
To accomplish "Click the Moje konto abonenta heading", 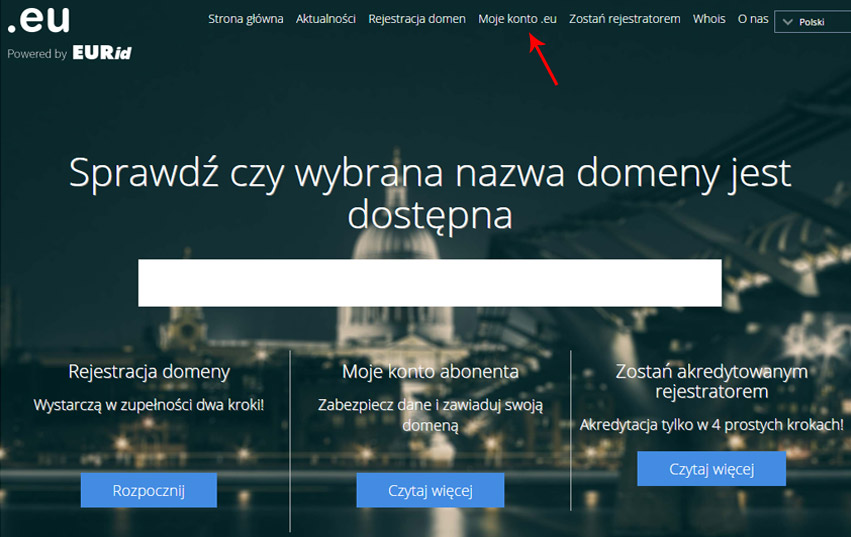I will tap(430, 371).
